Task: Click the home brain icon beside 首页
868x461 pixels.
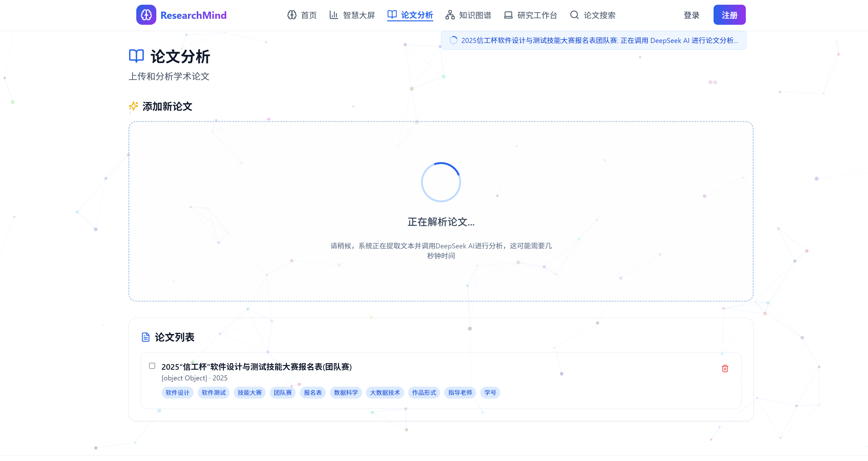Action: (x=292, y=15)
